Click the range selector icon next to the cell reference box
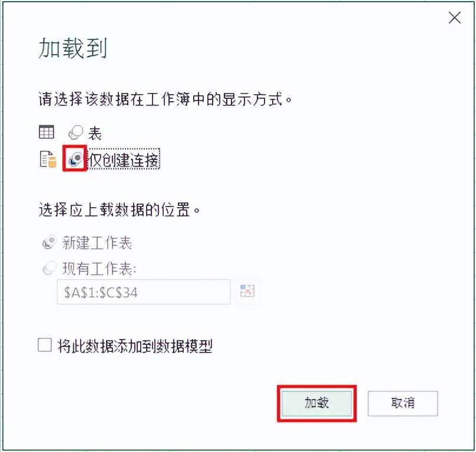The width and height of the screenshot is (476, 452). pyautogui.click(x=247, y=291)
